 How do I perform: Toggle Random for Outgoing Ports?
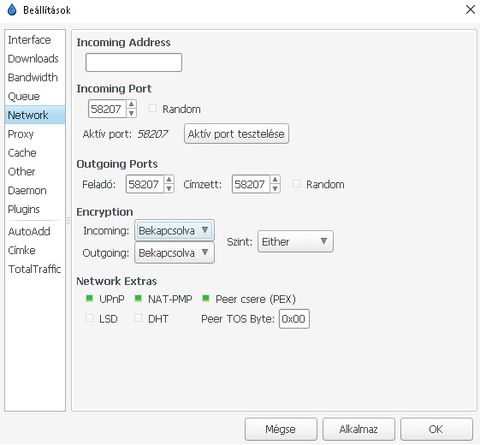coord(296,184)
